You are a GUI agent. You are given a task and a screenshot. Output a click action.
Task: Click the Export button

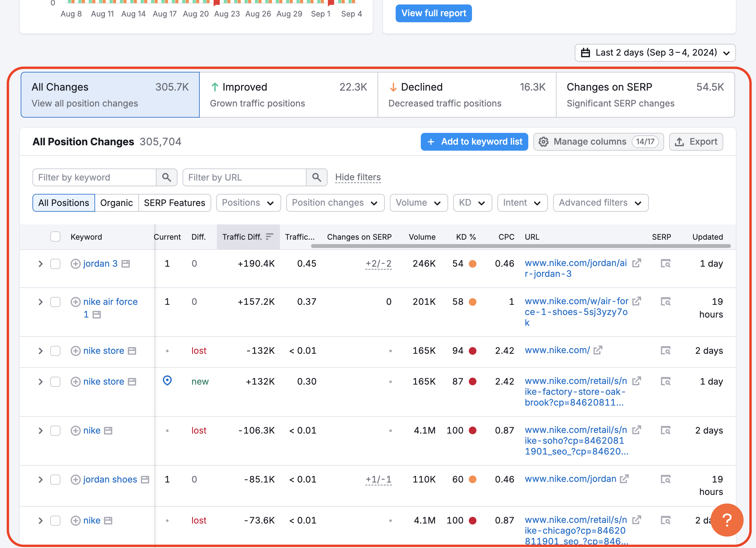pyautogui.click(x=696, y=142)
